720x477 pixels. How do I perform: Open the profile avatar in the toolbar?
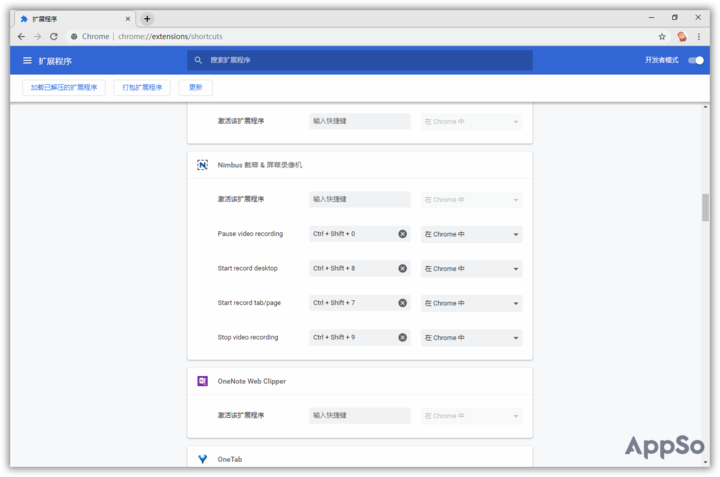[682, 37]
